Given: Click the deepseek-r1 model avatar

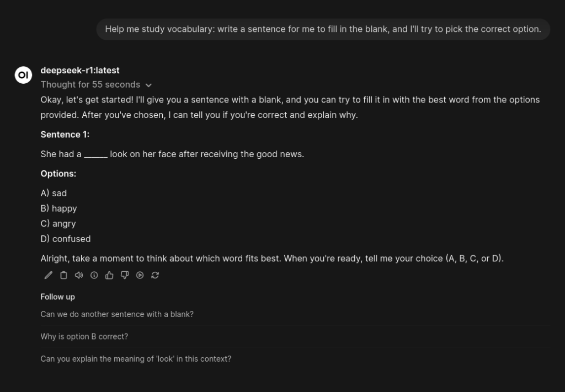Looking at the screenshot, I should point(23,75).
